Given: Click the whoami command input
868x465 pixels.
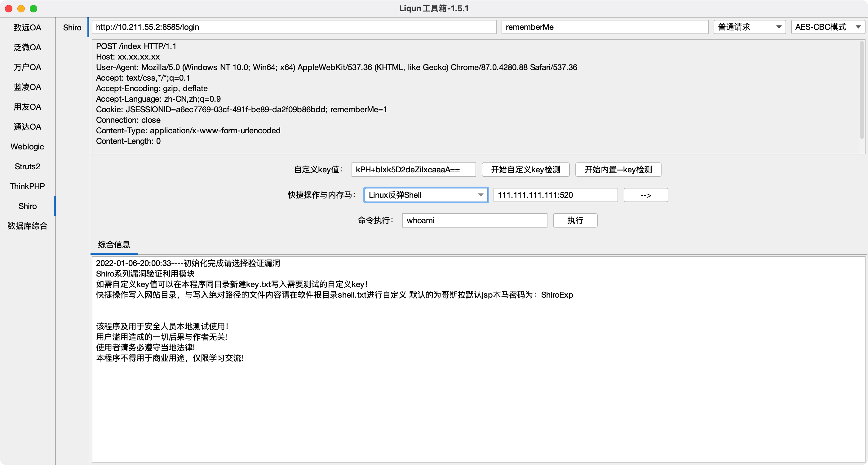Looking at the screenshot, I should click(474, 220).
